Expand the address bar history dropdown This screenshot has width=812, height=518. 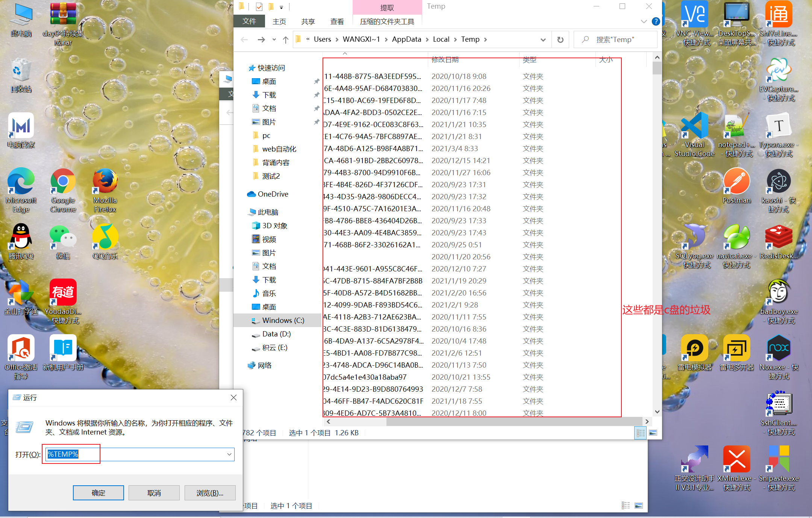543,39
